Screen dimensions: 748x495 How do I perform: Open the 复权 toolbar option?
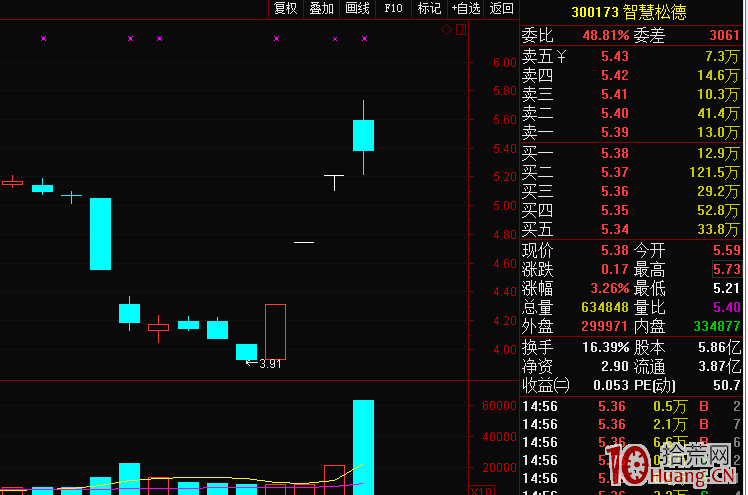(286, 9)
